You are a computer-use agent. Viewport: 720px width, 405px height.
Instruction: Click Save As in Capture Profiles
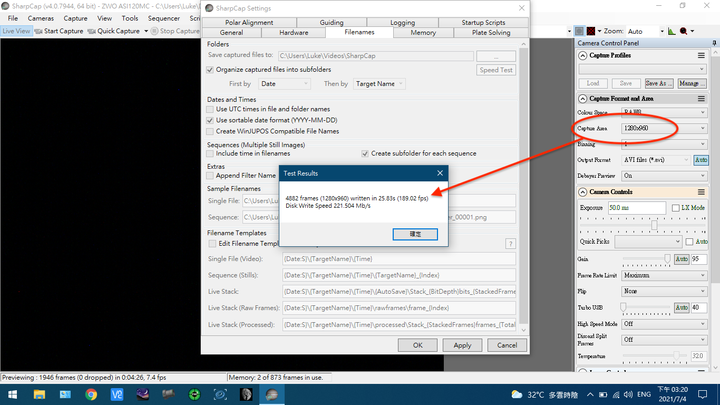point(659,83)
